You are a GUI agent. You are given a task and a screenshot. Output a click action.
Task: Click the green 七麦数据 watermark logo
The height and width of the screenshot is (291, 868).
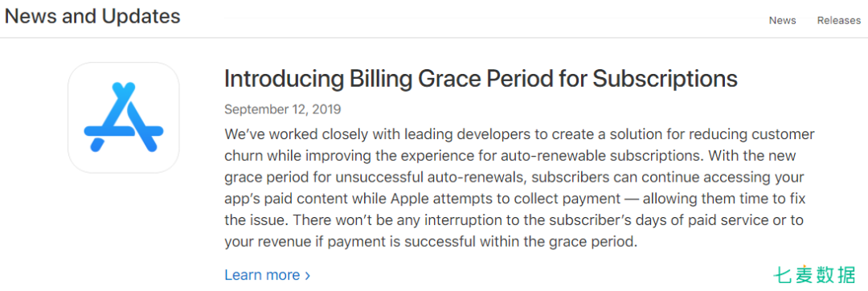[814, 275]
